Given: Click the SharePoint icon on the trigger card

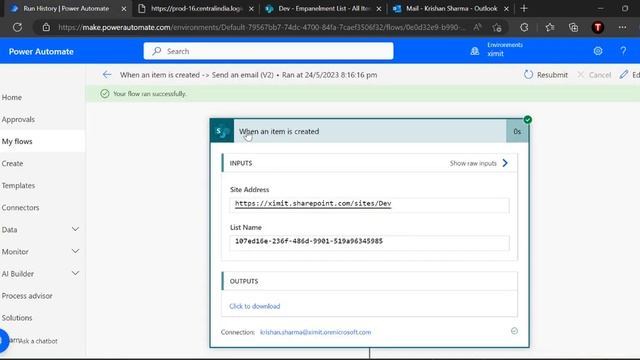Looking at the screenshot, I should pyautogui.click(x=222, y=131).
